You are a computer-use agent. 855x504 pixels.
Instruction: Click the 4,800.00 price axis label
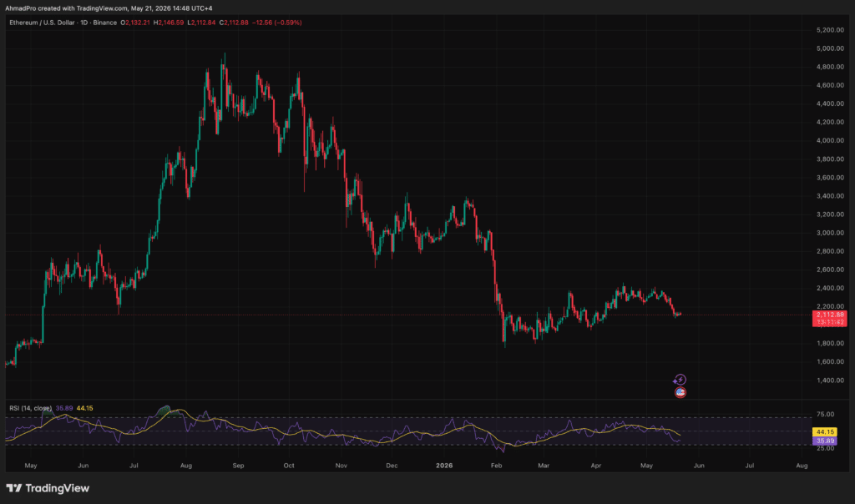(830, 67)
